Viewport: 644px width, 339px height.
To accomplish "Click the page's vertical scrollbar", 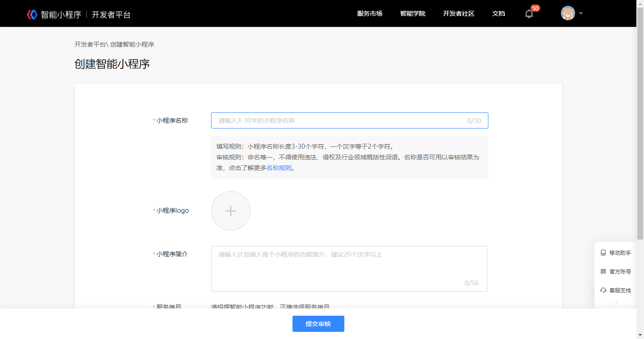I will point(640,134).
